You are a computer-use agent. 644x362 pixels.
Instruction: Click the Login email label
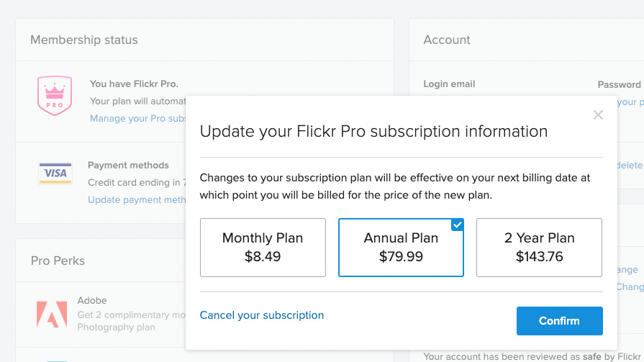(x=449, y=83)
